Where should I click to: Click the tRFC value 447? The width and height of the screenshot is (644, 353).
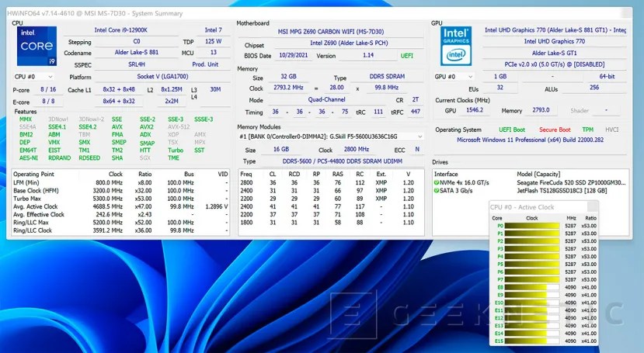tap(416, 112)
